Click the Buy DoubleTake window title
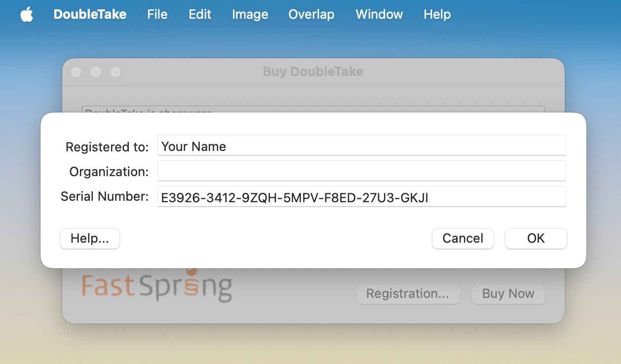621x364 pixels. coord(313,72)
